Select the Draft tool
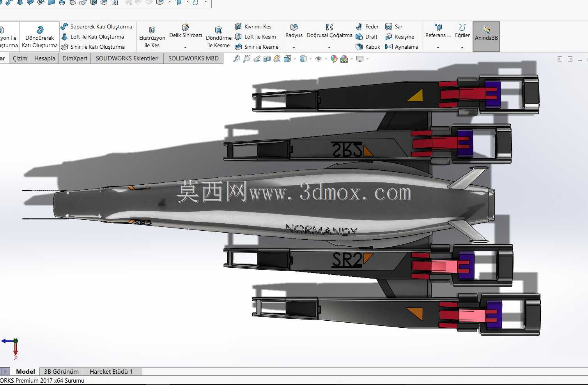Image resolution: width=588 pixels, height=385 pixels. pos(367,37)
